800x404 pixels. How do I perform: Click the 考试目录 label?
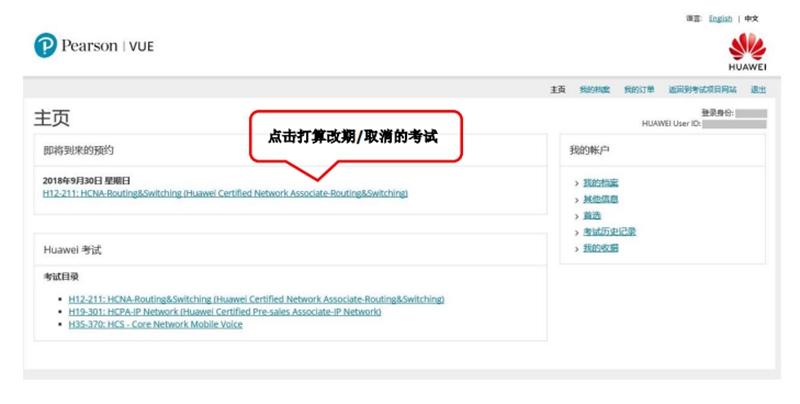pos(61,277)
